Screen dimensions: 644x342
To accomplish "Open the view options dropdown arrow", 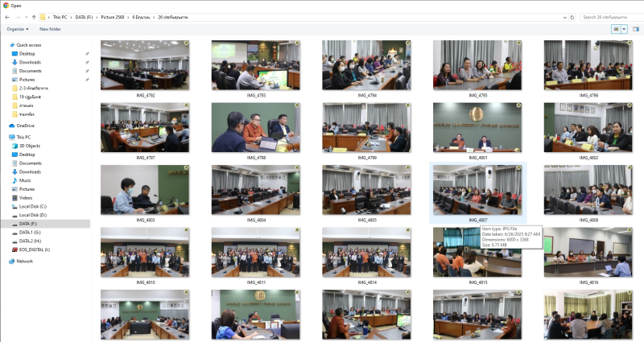I will [625, 29].
